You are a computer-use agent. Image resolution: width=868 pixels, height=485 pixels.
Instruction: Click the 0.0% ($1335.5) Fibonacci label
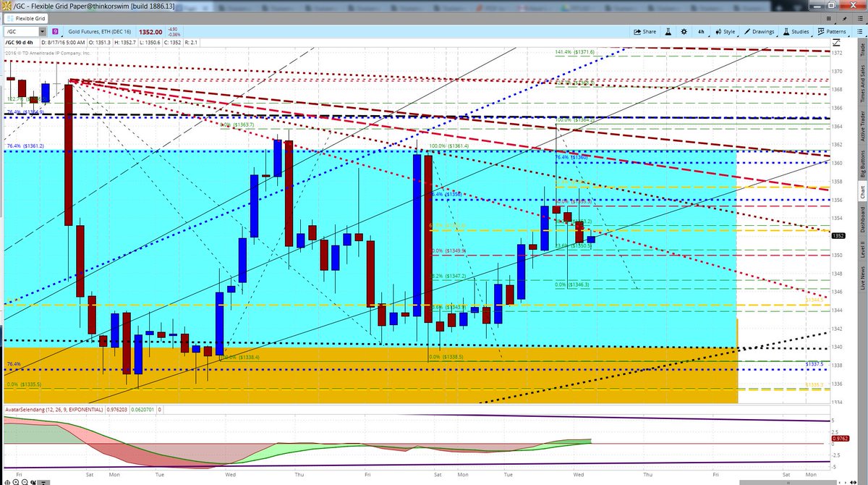25,384
